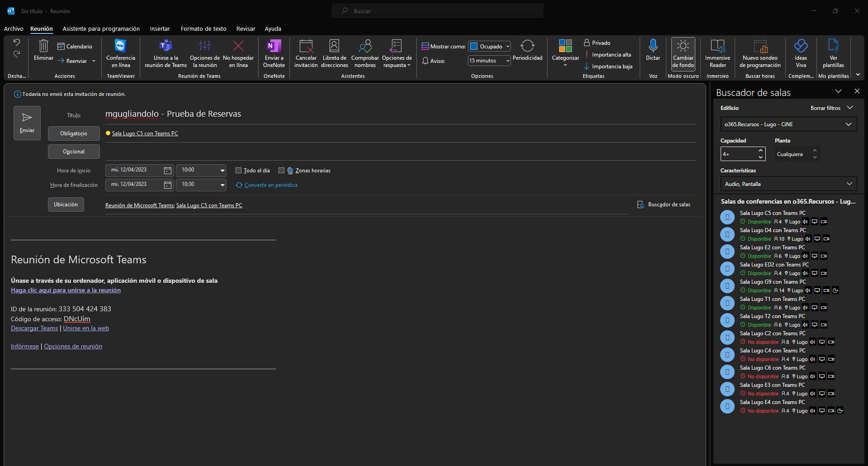
Task: Open the Categorizar color menu
Action: tap(566, 53)
